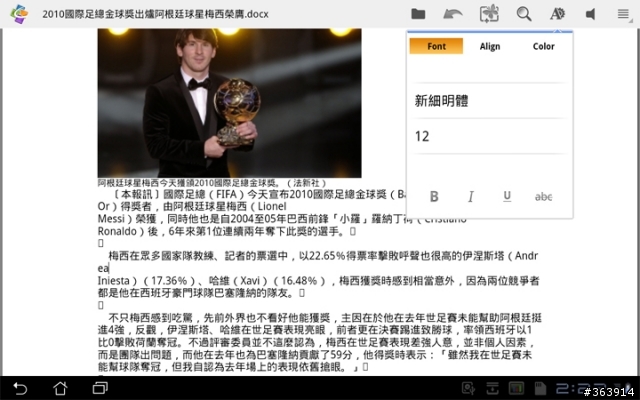Open the recent apps button
The image size is (640, 400).
click(x=100, y=388)
